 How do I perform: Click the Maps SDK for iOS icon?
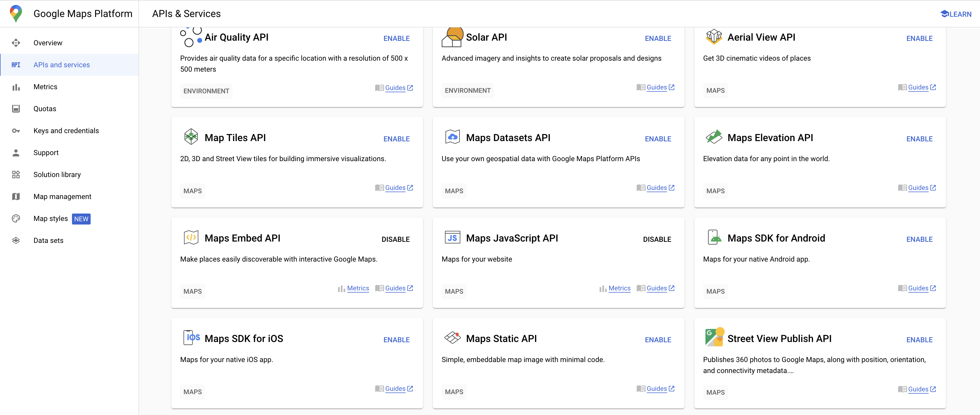click(x=191, y=338)
